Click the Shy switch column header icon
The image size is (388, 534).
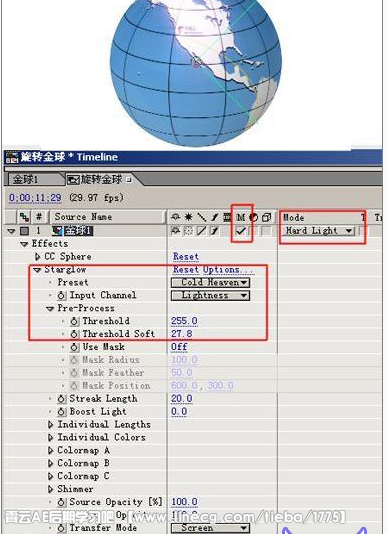(x=175, y=217)
